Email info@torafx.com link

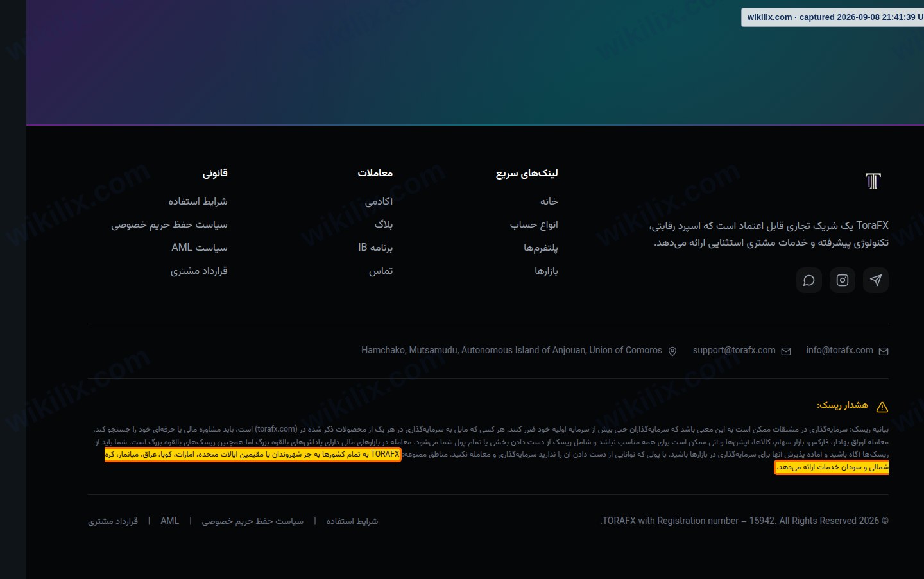point(839,350)
